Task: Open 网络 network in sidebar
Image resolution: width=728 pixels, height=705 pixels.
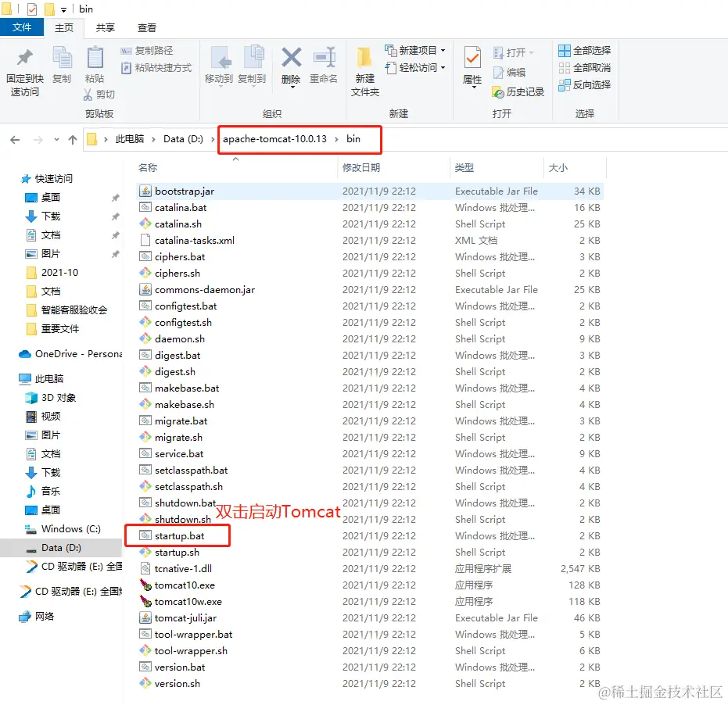Action: (37, 617)
